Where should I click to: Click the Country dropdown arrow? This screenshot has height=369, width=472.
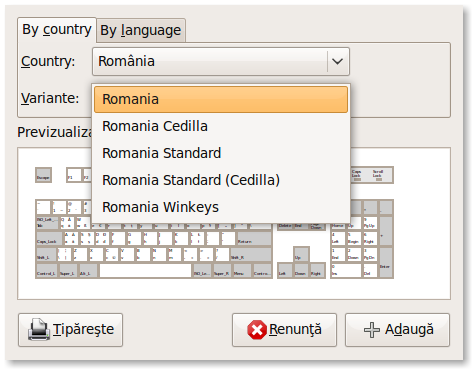pyautogui.click(x=337, y=61)
